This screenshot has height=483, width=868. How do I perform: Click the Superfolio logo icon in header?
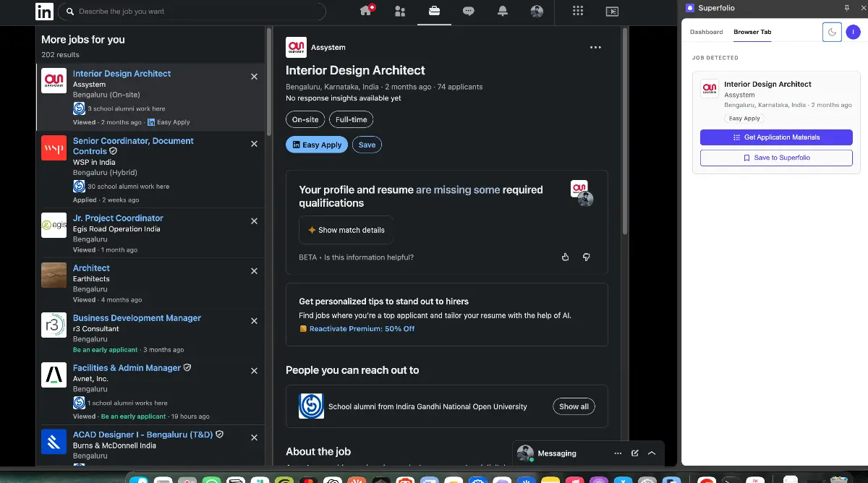(x=690, y=8)
